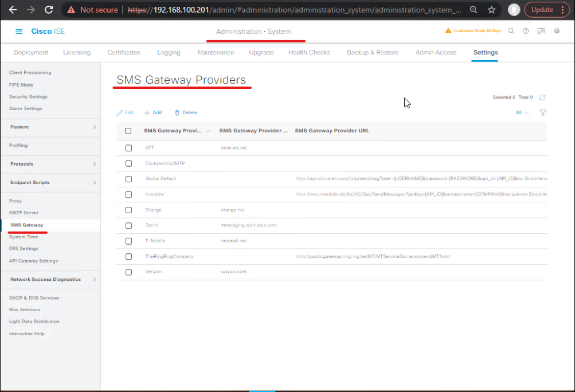Switch to the Logging tab

click(x=169, y=52)
